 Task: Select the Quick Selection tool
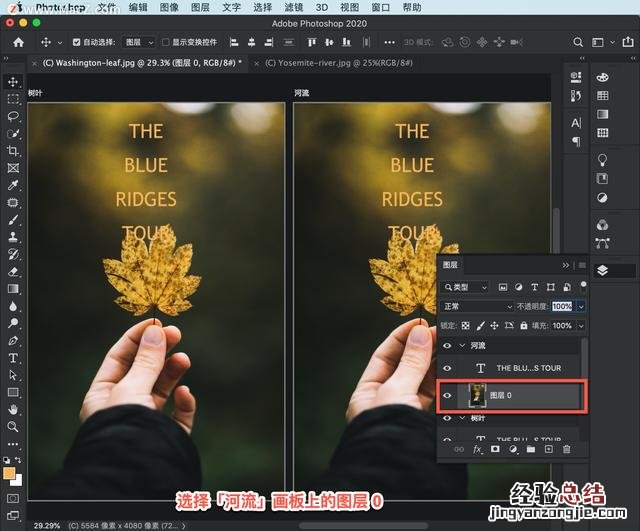(13, 133)
